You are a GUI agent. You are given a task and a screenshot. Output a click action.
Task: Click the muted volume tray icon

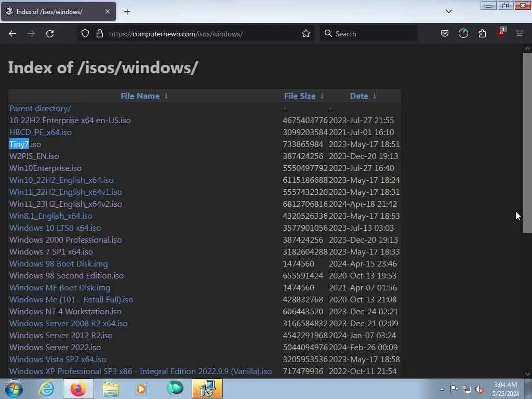(x=480, y=389)
